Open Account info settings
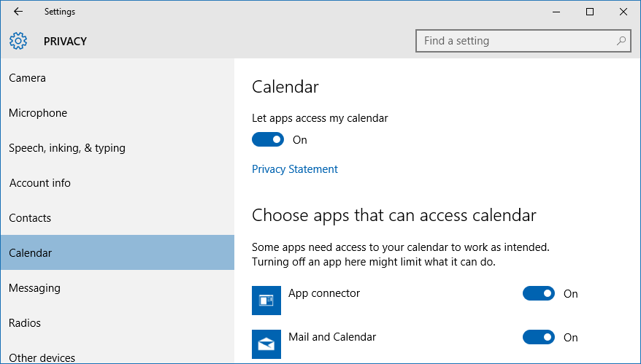This screenshot has height=364, width=641. coord(118,182)
